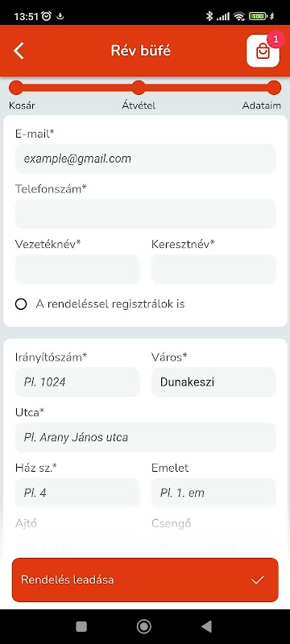Go to the Kosár step dot
290x644 pixels.
pyautogui.click(x=16, y=88)
